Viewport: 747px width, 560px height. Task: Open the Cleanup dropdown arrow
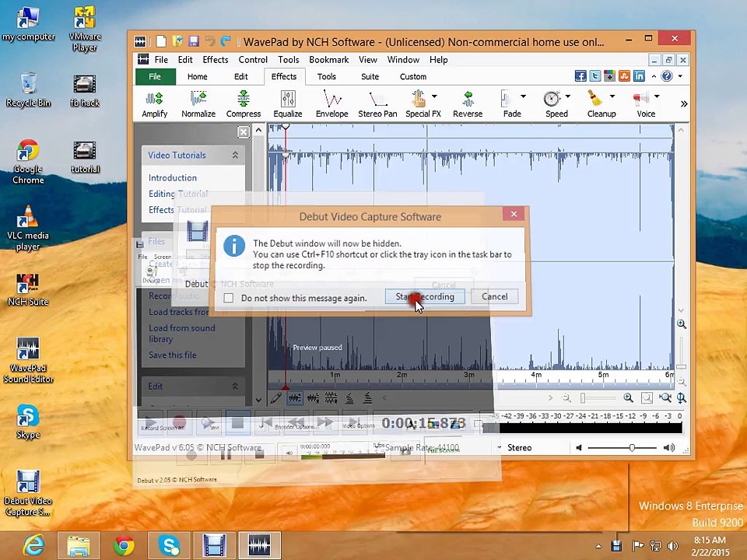click(612, 96)
